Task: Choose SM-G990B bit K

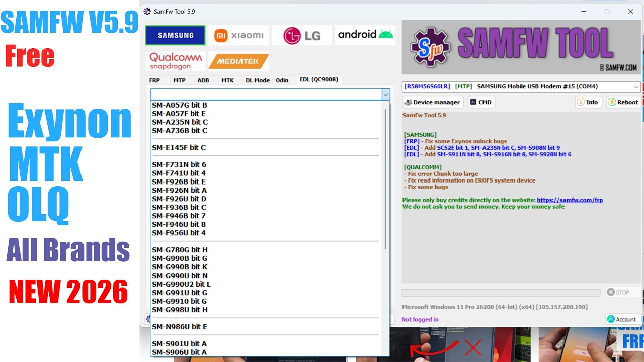Action: pyautogui.click(x=180, y=267)
